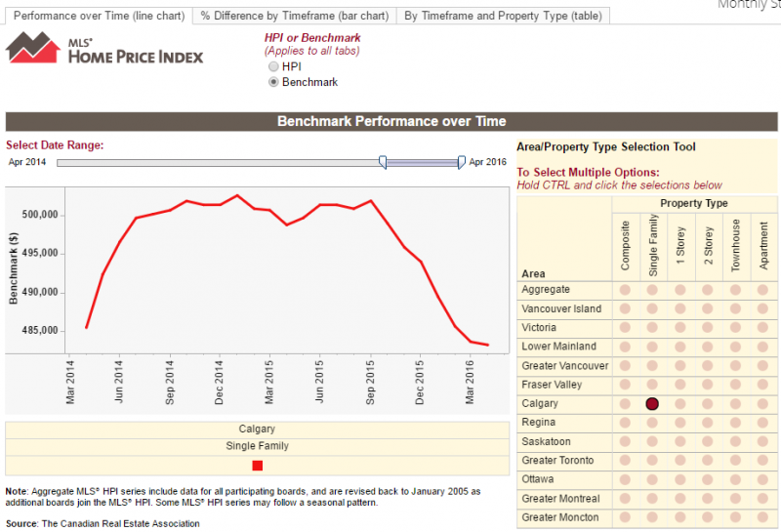Click the MLS Home Price Index logo
Screen dimensions: 781x532
click(104, 49)
